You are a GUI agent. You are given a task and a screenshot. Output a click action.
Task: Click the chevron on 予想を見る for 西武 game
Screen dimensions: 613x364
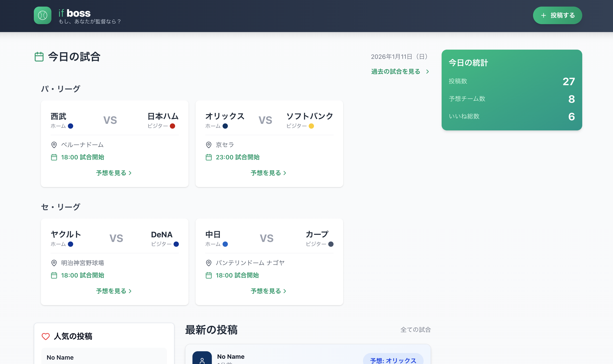click(130, 173)
